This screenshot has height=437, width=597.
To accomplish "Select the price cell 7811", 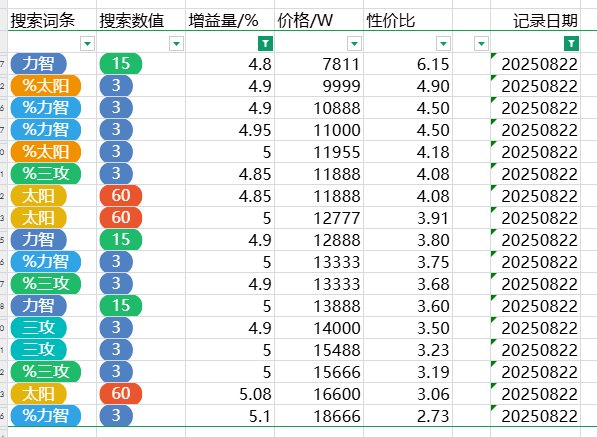I will tap(319, 64).
